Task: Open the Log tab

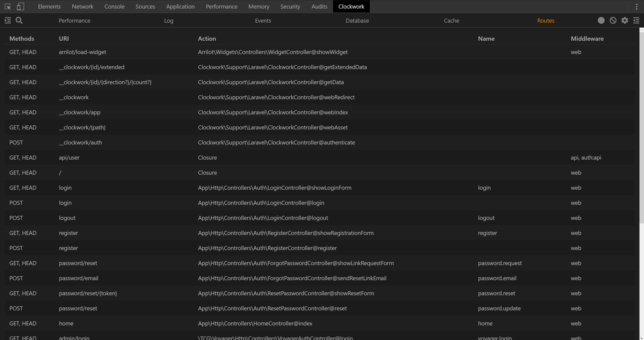Action: coord(168,21)
